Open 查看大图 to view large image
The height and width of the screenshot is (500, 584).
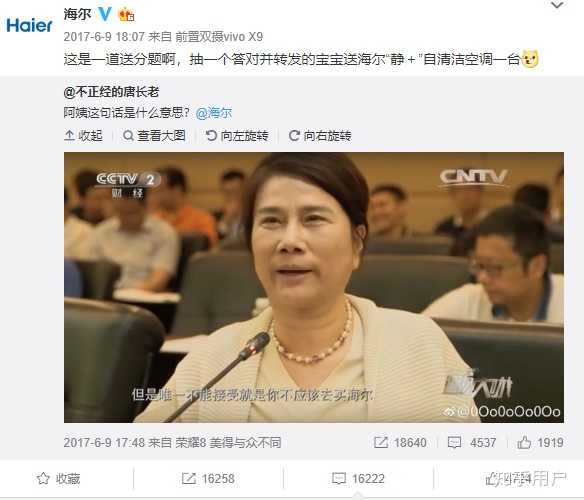pyautogui.click(x=154, y=136)
